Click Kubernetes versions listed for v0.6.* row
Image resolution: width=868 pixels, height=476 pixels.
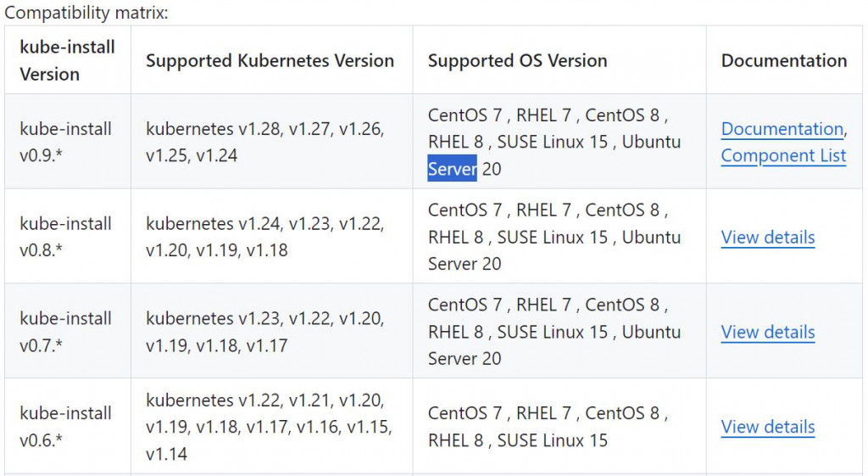268,427
